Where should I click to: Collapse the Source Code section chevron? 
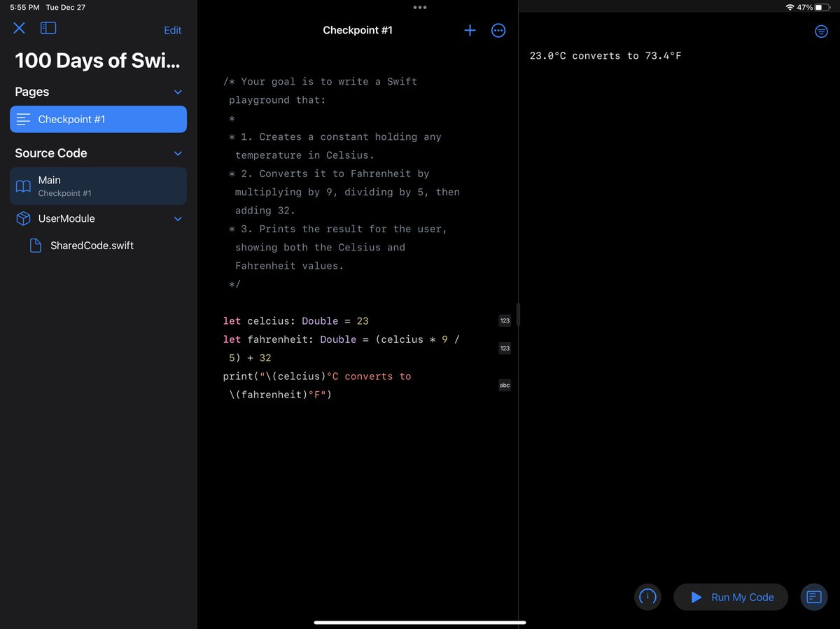(178, 153)
